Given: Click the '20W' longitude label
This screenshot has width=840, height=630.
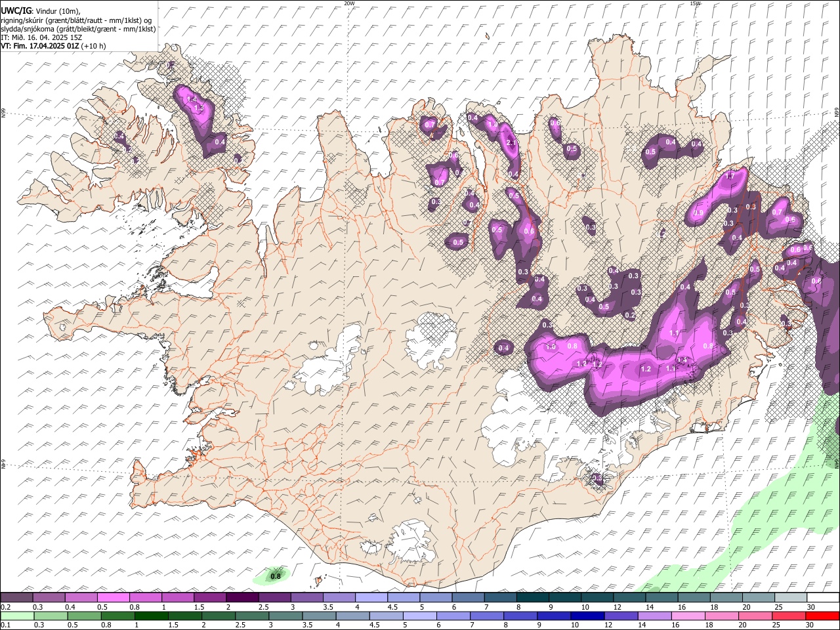Looking at the screenshot, I should pyautogui.click(x=349, y=3).
